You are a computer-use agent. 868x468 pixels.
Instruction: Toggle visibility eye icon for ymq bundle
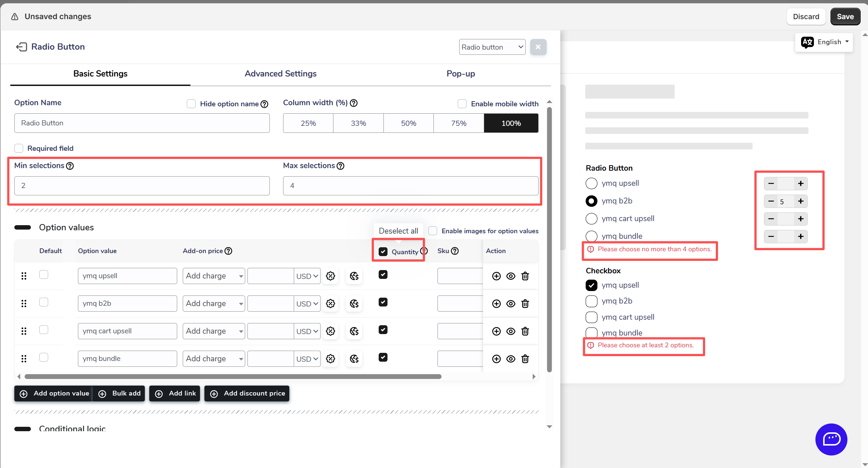[511, 359]
